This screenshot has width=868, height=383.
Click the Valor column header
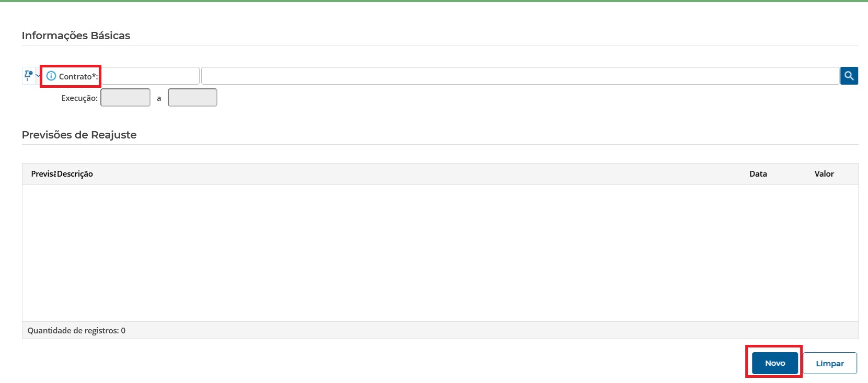click(x=824, y=174)
